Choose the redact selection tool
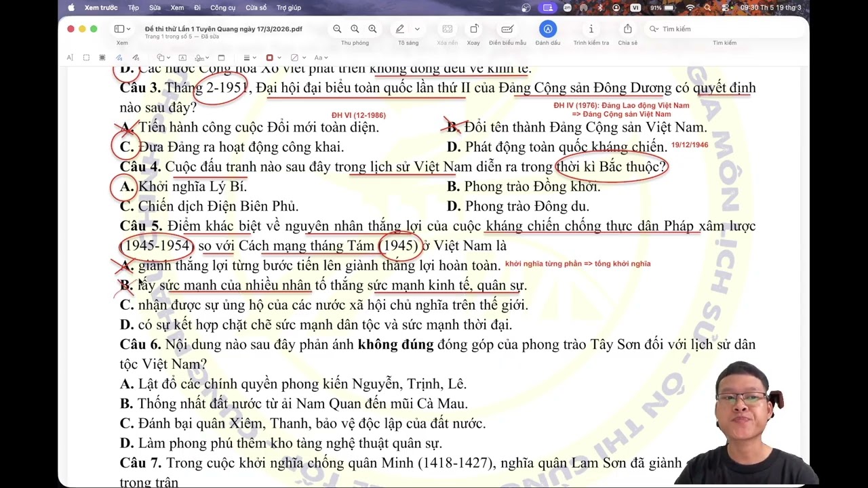 (102, 58)
